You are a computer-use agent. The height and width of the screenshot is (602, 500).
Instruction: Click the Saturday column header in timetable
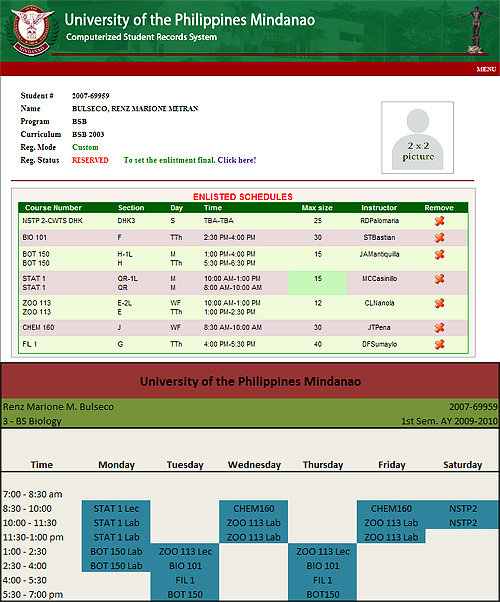tap(462, 465)
